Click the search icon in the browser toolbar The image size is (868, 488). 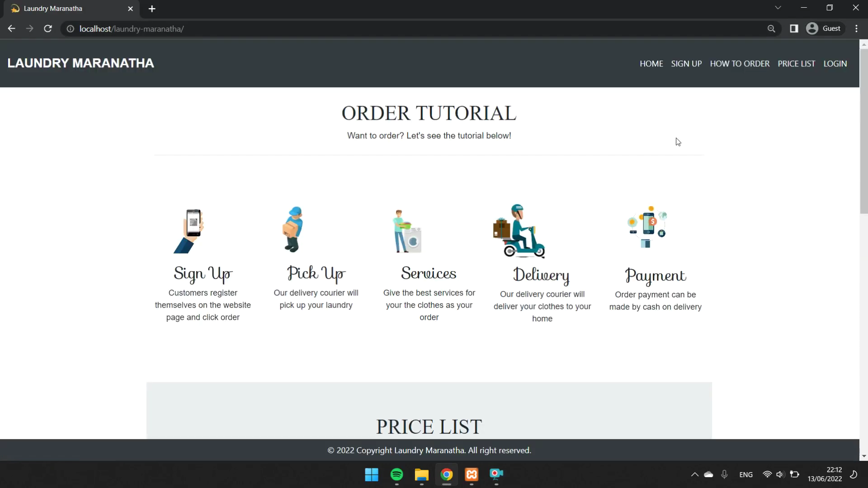click(x=771, y=28)
